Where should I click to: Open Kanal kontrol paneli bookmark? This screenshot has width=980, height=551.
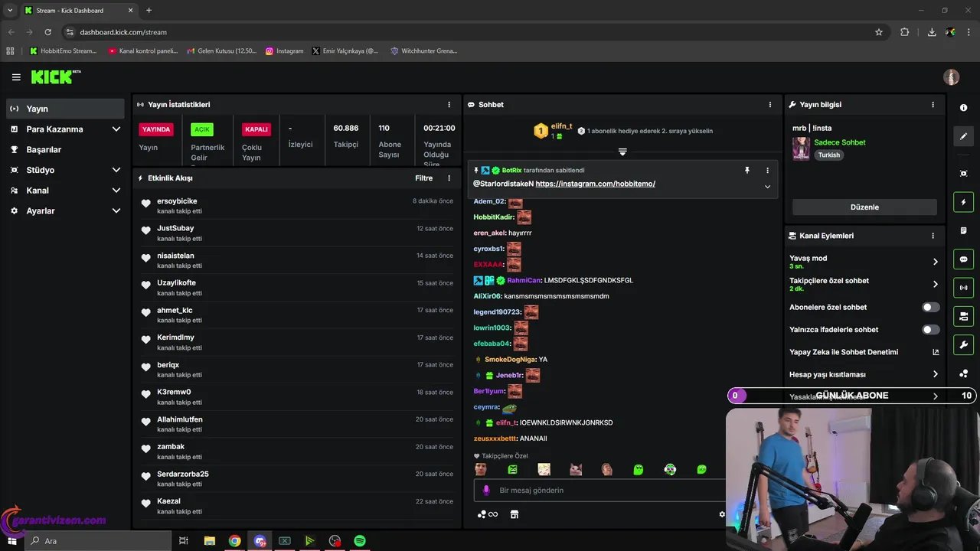tap(142, 51)
